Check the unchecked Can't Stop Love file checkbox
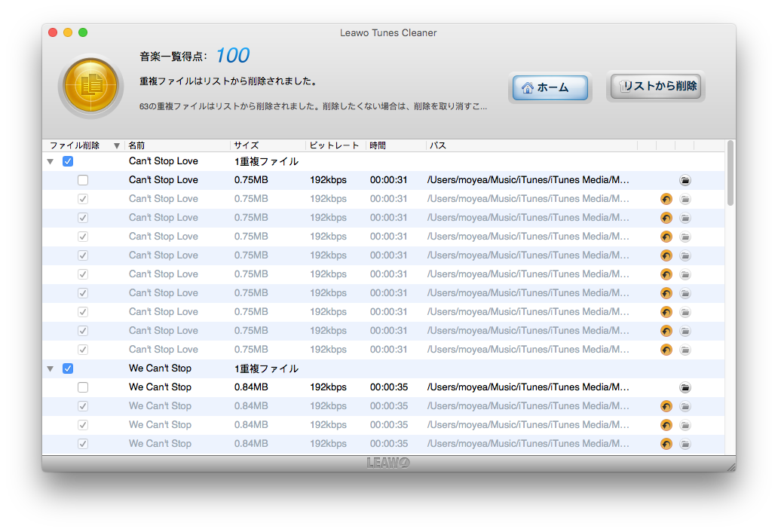Screen dimensions: 778x532 83,180
